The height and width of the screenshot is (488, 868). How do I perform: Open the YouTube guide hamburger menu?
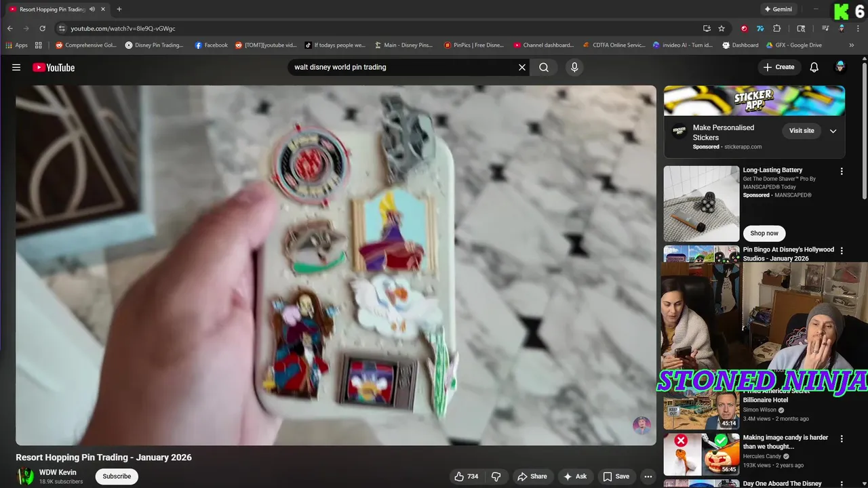coord(16,67)
